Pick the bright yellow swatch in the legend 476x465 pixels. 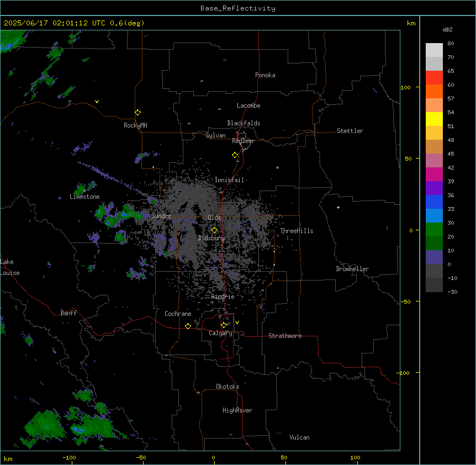(x=434, y=119)
